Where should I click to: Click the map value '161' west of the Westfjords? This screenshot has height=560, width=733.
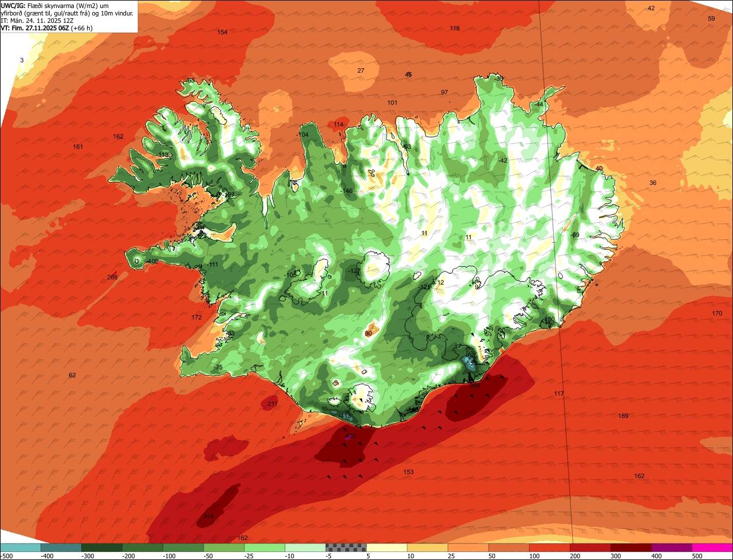[78, 147]
